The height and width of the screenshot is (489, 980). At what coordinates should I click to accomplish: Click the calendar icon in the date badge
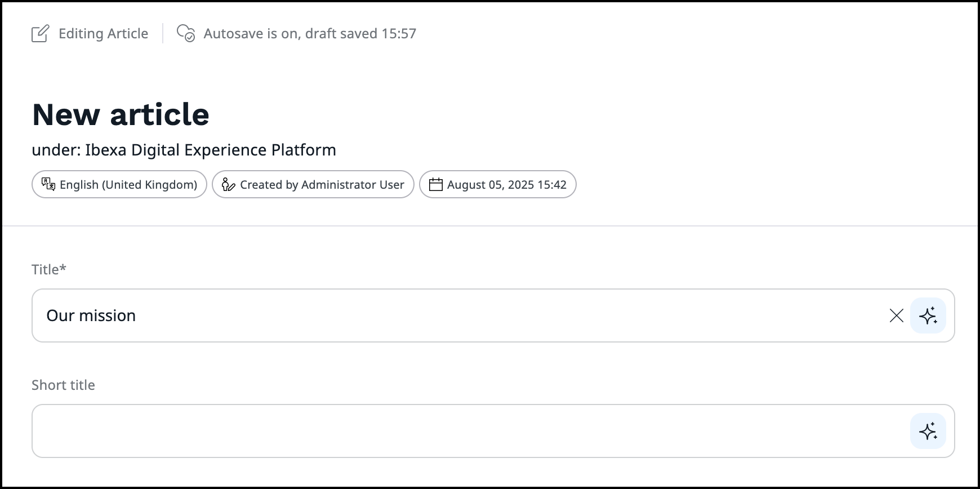435,184
